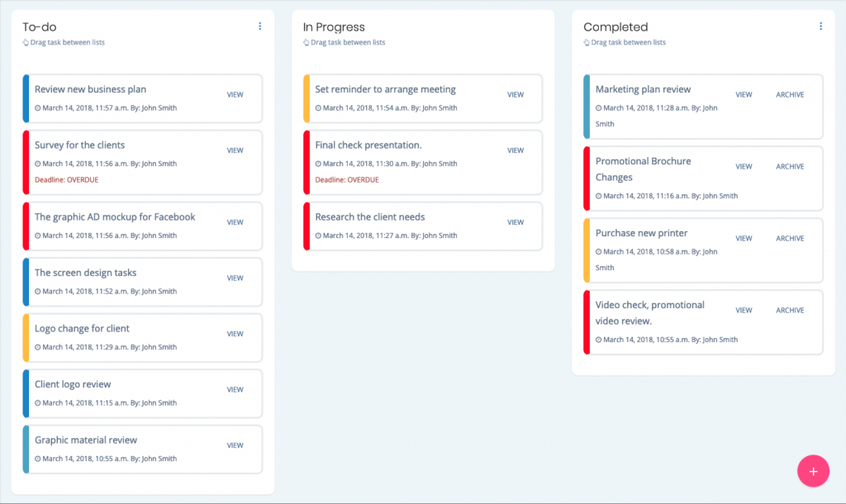
Task: Click the clock icon on Purchase new printer
Action: click(x=599, y=252)
